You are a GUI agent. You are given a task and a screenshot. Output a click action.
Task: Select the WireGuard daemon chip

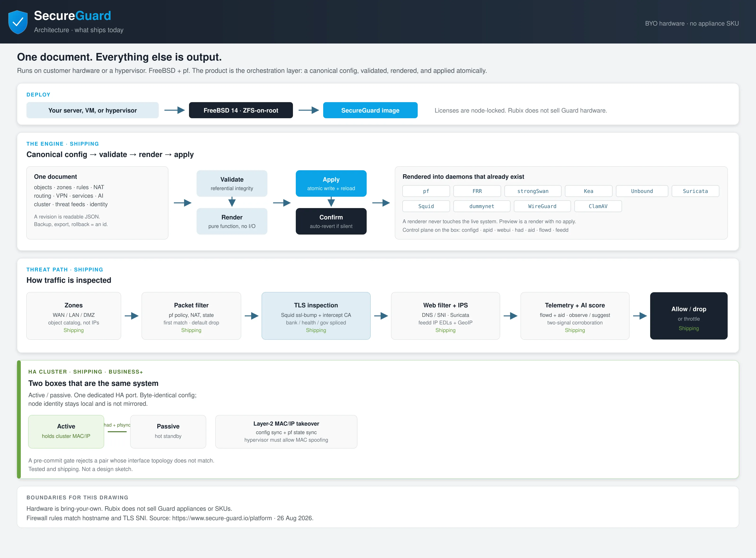542,206
